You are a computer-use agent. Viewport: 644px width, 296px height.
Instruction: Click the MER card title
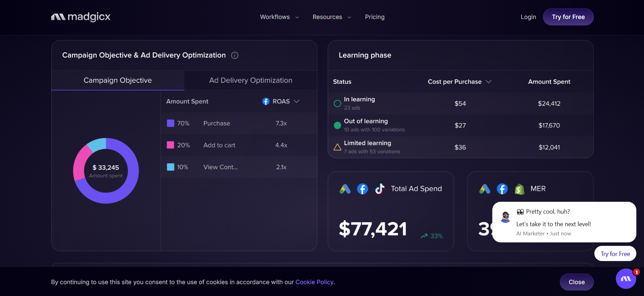coord(538,189)
